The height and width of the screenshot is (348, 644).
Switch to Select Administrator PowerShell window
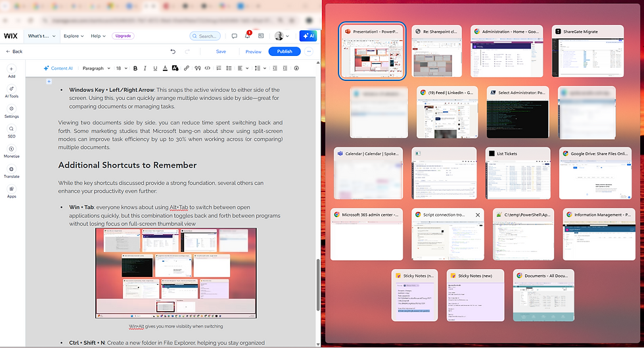(x=518, y=112)
